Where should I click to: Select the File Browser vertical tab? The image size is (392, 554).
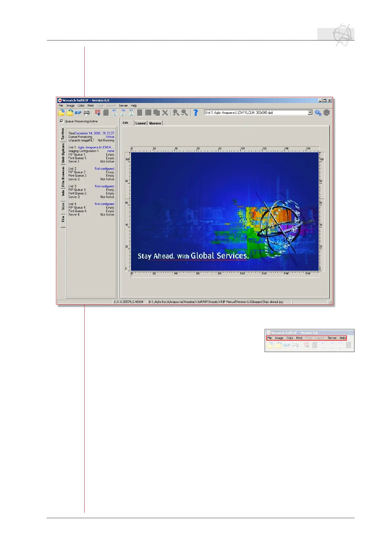point(63,176)
